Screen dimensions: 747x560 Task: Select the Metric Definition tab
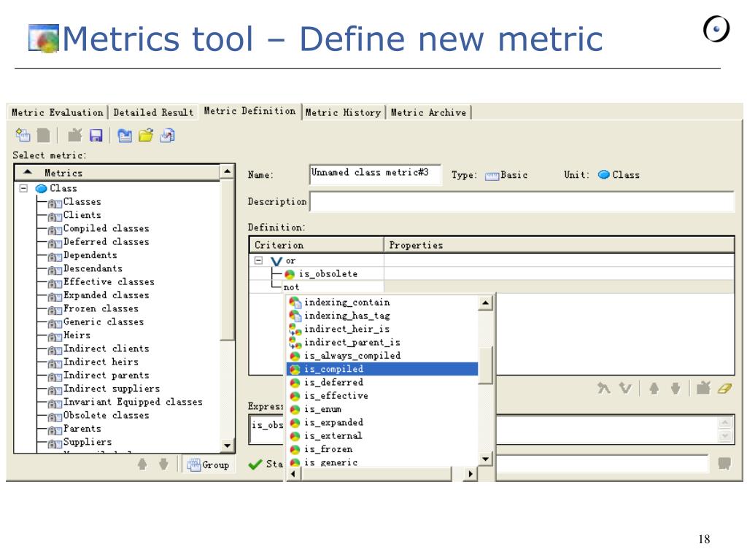(x=249, y=112)
